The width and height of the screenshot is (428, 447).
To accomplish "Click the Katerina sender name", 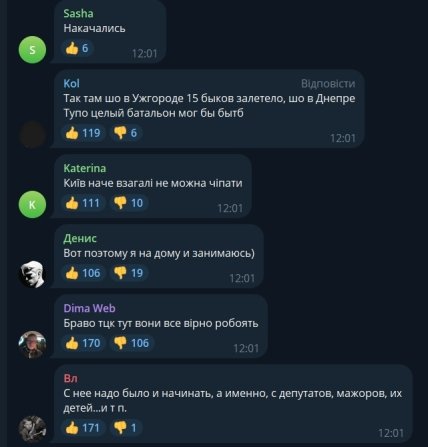I will pyautogui.click(x=85, y=168).
